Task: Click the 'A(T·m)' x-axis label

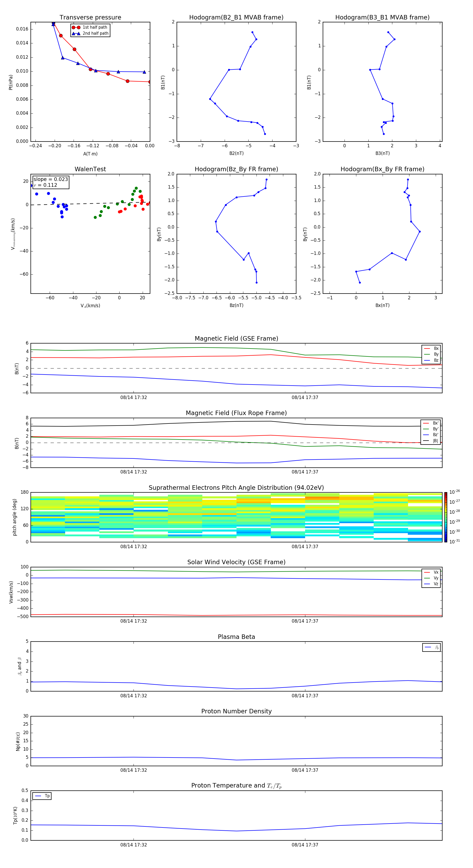Action: click(90, 154)
